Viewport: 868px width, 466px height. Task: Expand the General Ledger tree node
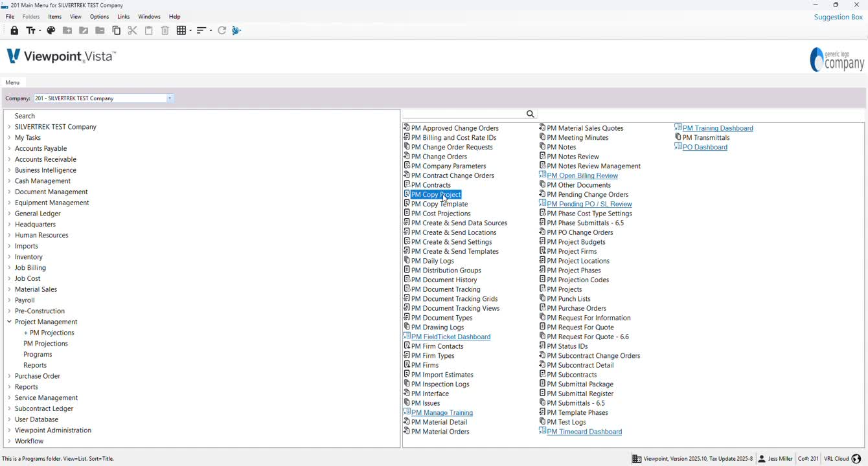pos(9,214)
